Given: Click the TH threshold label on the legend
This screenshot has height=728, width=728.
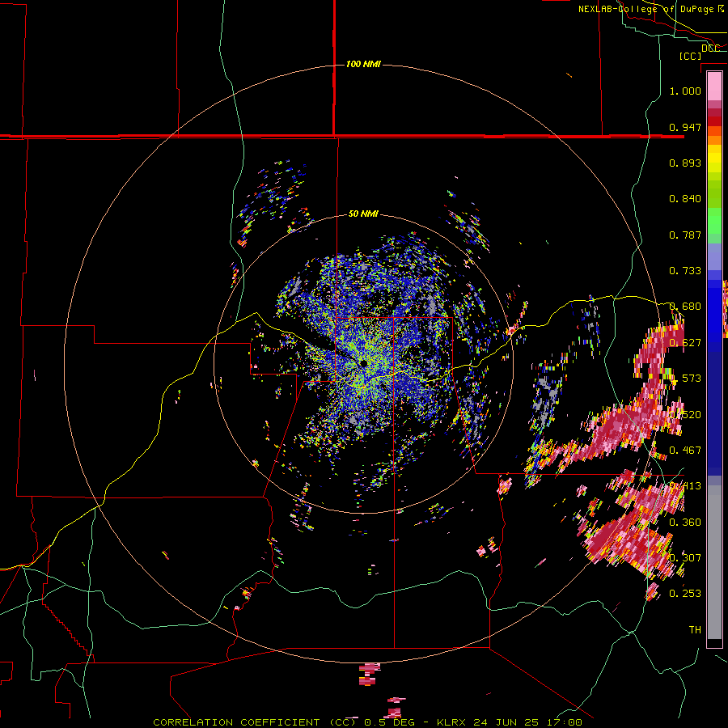Looking at the screenshot, I should coord(695,630).
